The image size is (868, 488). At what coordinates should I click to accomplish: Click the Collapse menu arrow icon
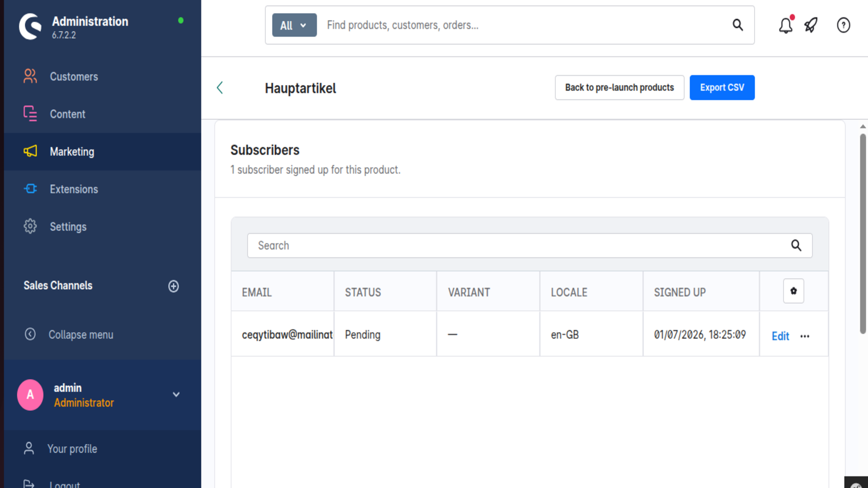click(30, 334)
